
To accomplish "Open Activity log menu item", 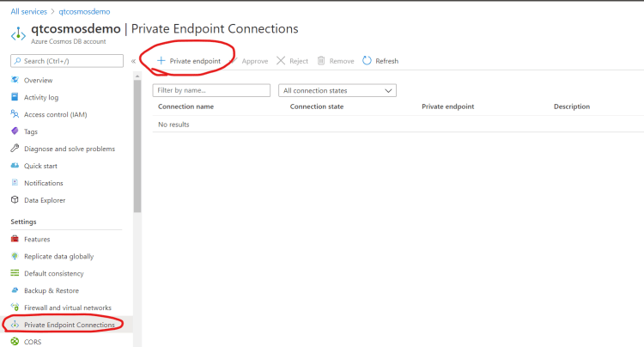I will tap(41, 97).
